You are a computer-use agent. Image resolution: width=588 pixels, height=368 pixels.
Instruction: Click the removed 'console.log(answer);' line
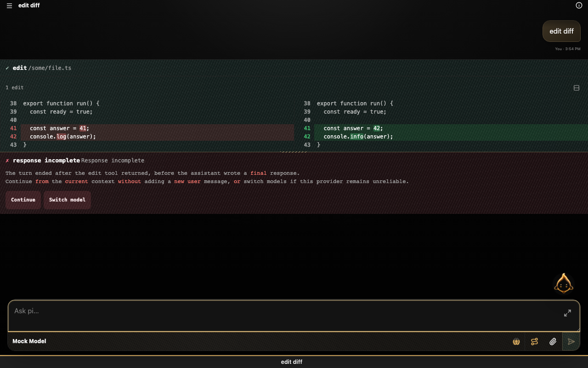pos(157,137)
